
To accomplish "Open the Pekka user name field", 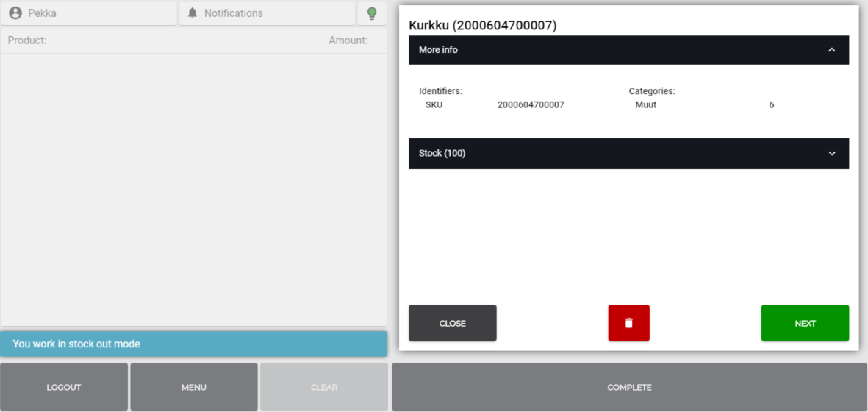I will (43, 13).
